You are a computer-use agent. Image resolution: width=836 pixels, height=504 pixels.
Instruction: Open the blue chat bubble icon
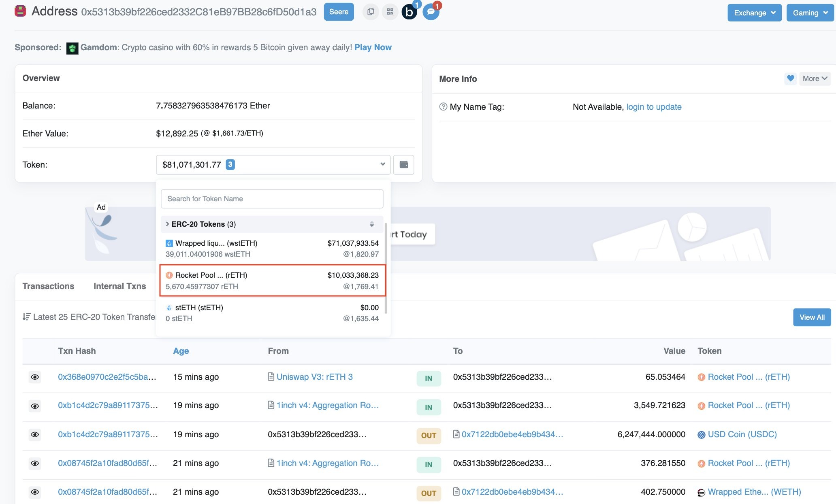431,12
